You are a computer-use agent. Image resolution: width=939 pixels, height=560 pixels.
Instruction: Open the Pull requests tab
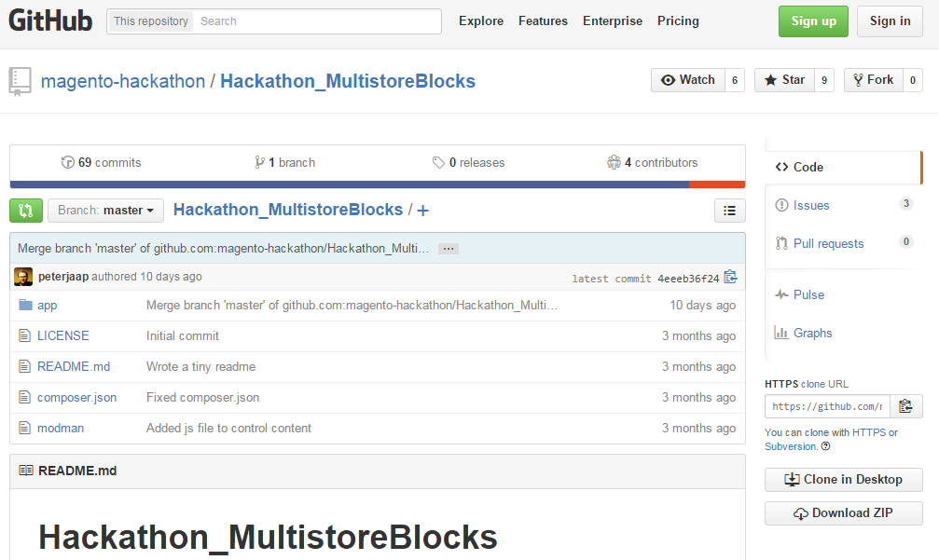point(843,243)
